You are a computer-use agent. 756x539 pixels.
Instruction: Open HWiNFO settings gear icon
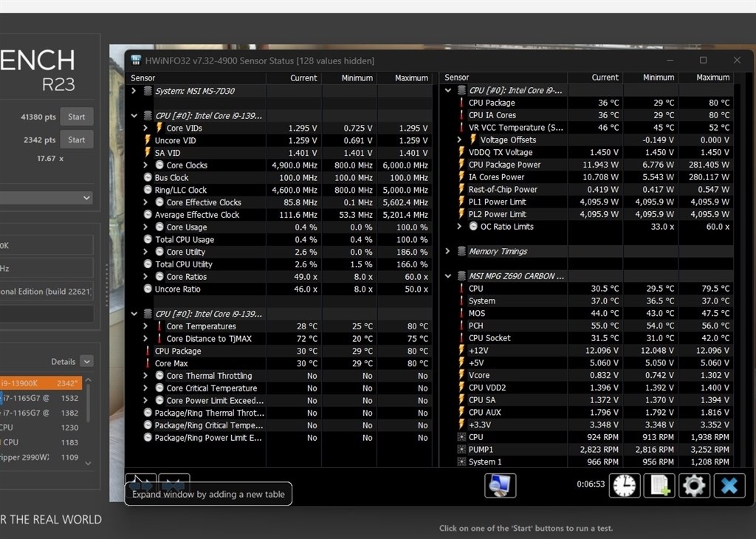click(694, 486)
